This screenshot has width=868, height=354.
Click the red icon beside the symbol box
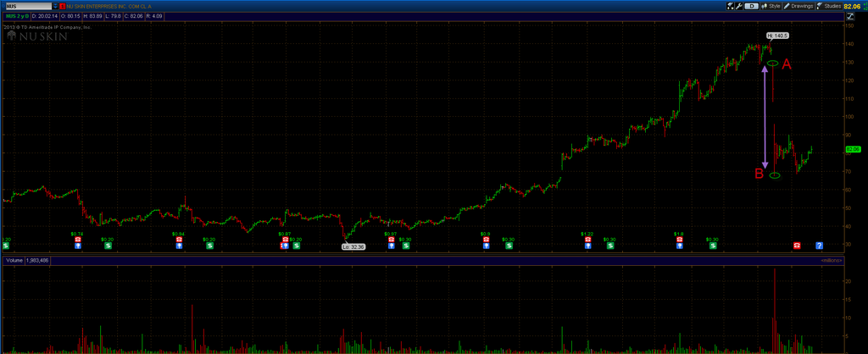pos(63,6)
